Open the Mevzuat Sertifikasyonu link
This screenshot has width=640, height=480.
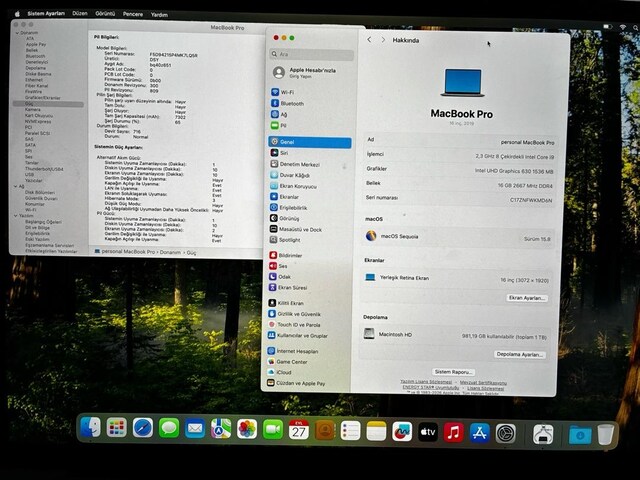pyautogui.click(x=483, y=383)
